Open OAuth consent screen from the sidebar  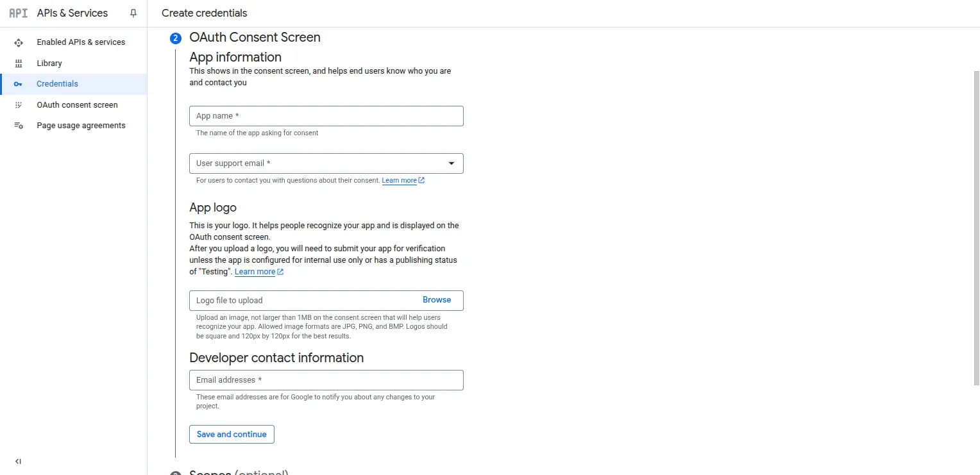coord(77,104)
